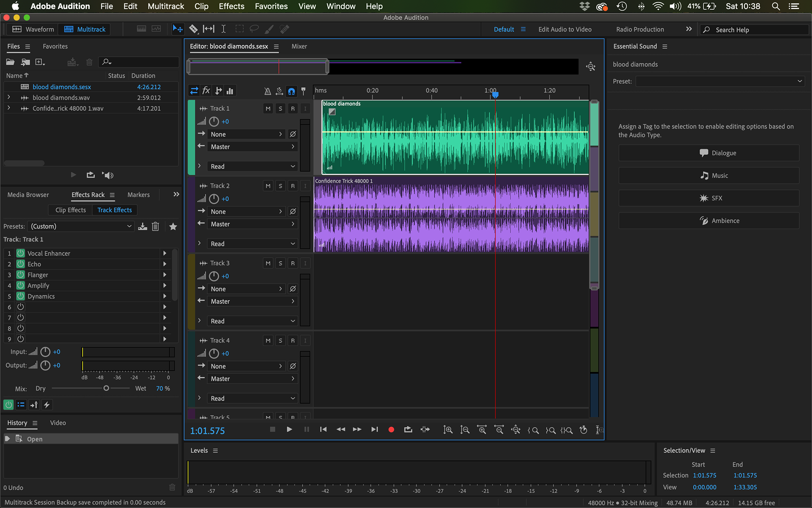This screenshot has width=812, height=508.
Task: Click zoom out full icon beside overview
Action: click(x=591, y=66)
